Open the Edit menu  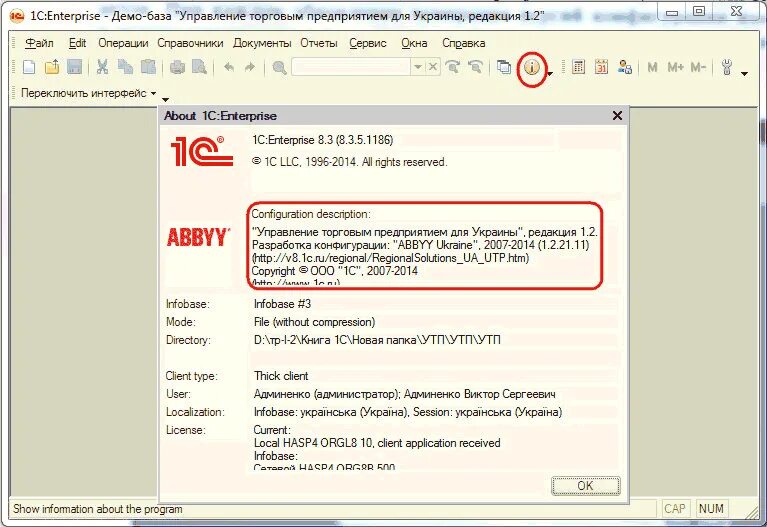[77, 43]
